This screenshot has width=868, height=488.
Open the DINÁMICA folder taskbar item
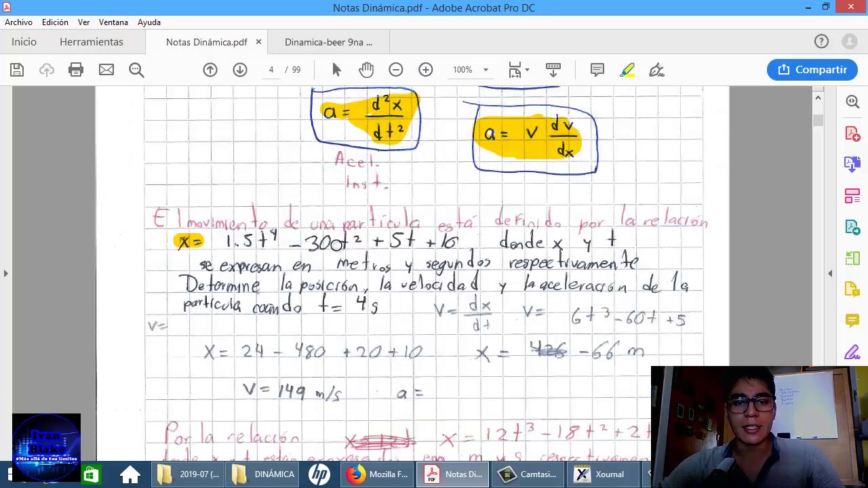[264, 474]
